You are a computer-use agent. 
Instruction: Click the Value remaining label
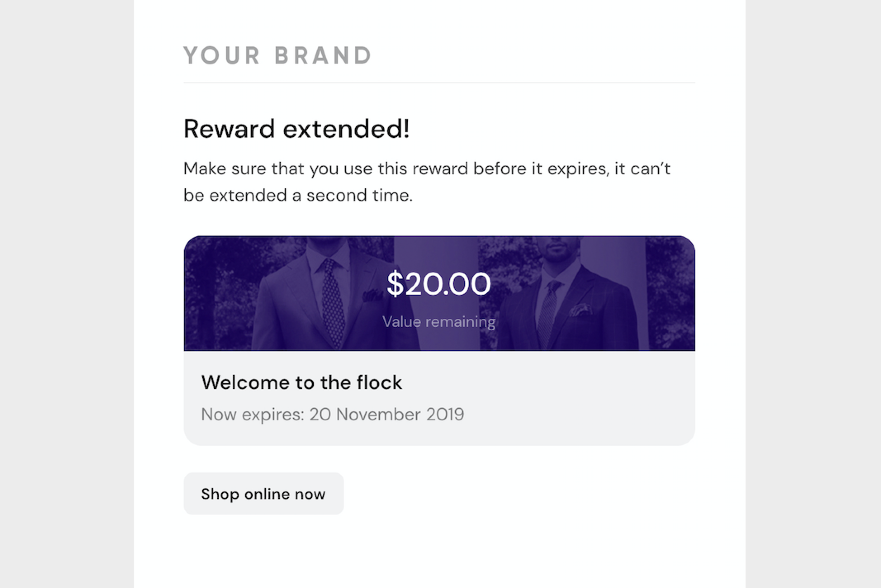[x=439, y=322]
